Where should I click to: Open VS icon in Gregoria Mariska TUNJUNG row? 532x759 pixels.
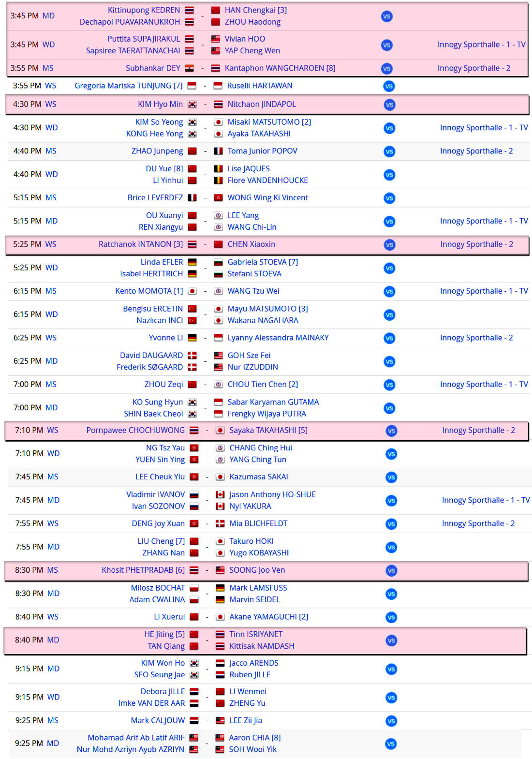389,86
